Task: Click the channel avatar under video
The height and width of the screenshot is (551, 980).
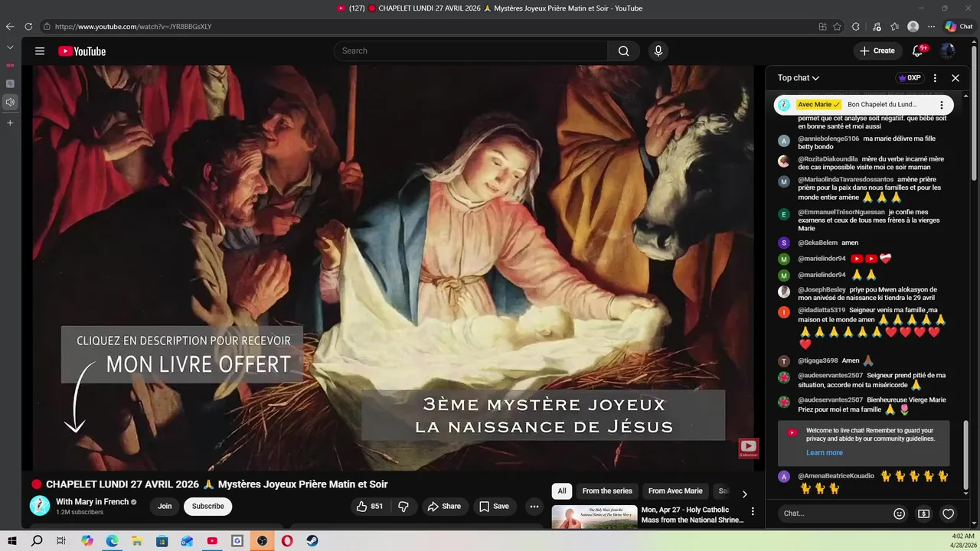Action: [40, 506]
